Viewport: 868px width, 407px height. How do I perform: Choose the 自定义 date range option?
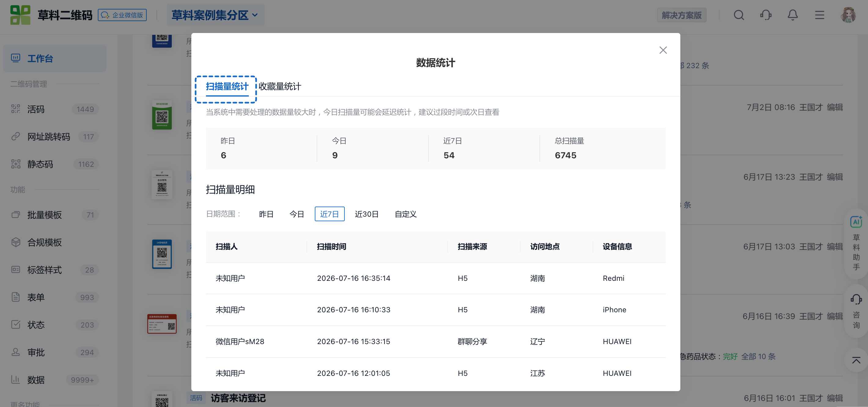(x=405, y=214)
